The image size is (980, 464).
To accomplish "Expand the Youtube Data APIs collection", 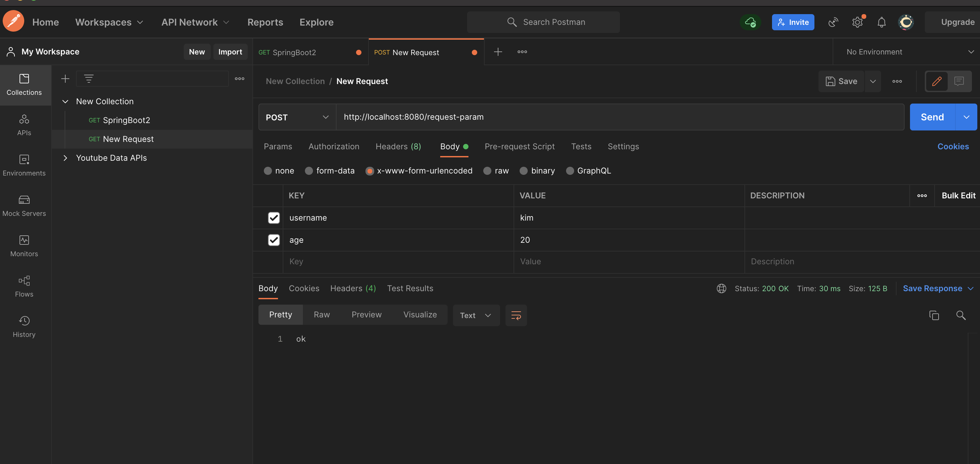I will coord(65,158).
